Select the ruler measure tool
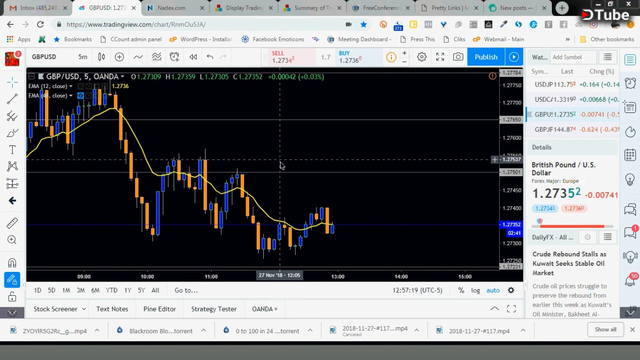640x360 pixels. (12, 223)
